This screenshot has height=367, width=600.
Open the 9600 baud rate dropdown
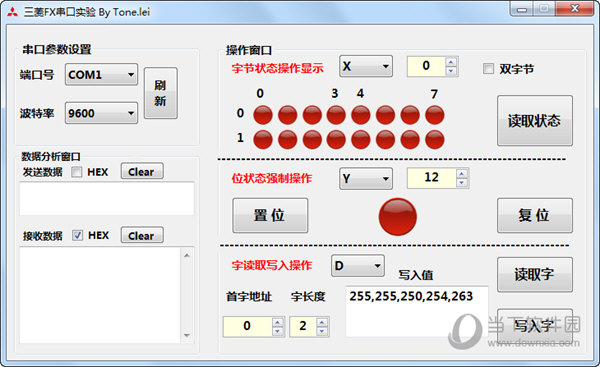point(101,113)
